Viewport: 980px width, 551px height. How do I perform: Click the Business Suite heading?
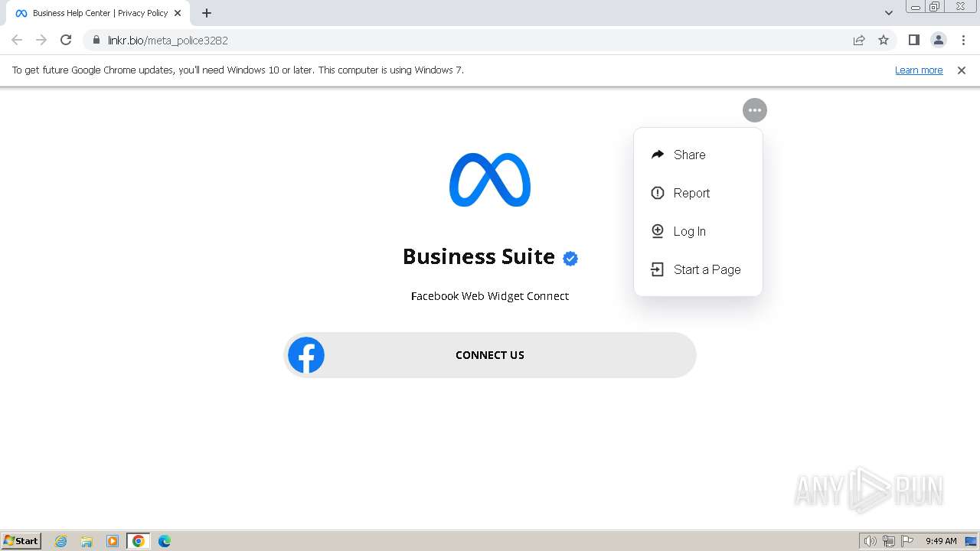479,256
